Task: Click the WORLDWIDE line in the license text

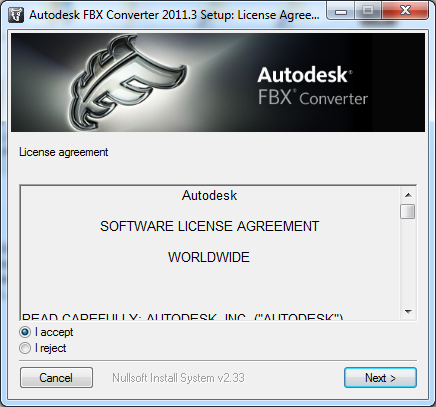Action: pos(209,257)
